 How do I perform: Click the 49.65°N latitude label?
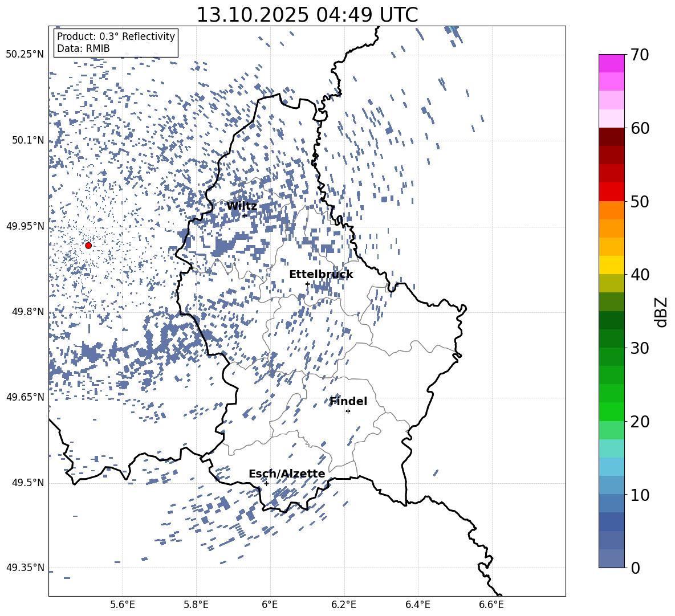pos(25,397)
